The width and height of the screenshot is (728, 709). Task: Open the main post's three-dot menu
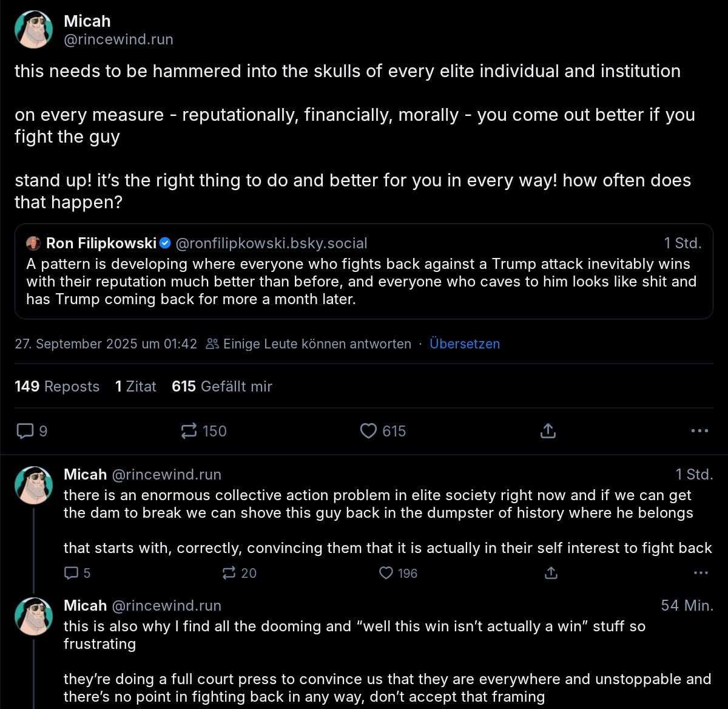pyautogui.click(x=699, y=431)
